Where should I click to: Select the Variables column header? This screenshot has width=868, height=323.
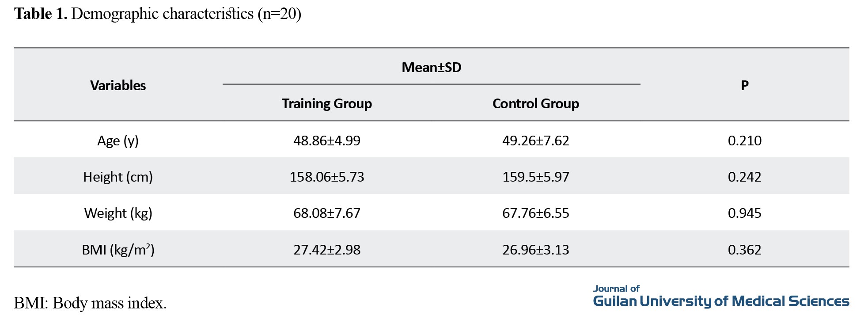click(x=118, y=85)
